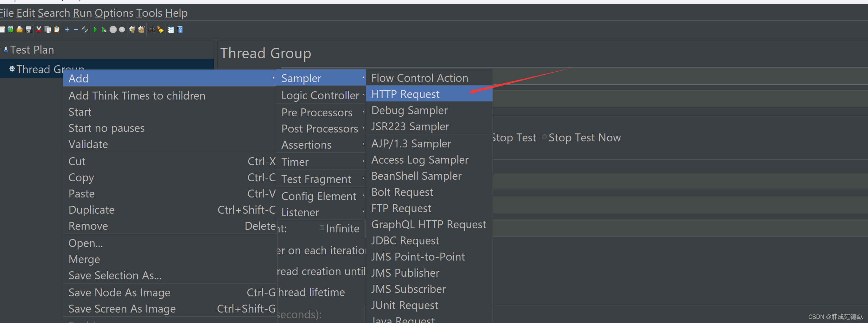The height and width of the screenshot is (323, 868).
Task: Click the Cut scissors toolbar icon
Action: tap(39, 30)
